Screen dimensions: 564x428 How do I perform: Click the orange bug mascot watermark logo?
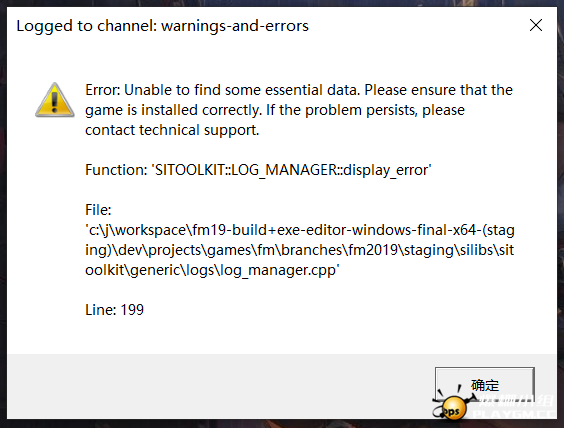point(453,404)
